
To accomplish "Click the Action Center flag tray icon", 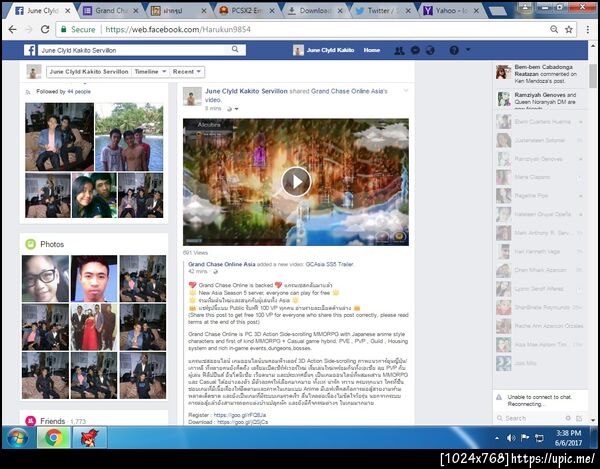I will (525, 438).
